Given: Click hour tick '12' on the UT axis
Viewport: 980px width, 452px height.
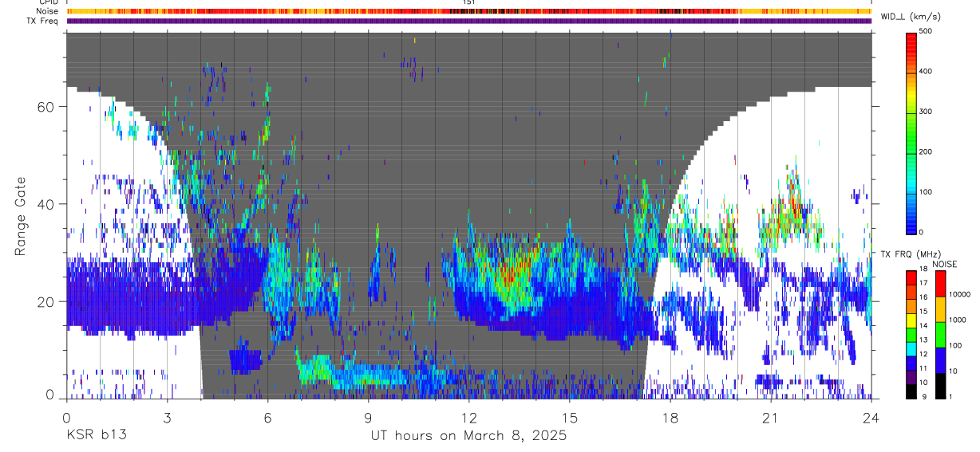Looking at the screenshot, I should pos(469,417).
